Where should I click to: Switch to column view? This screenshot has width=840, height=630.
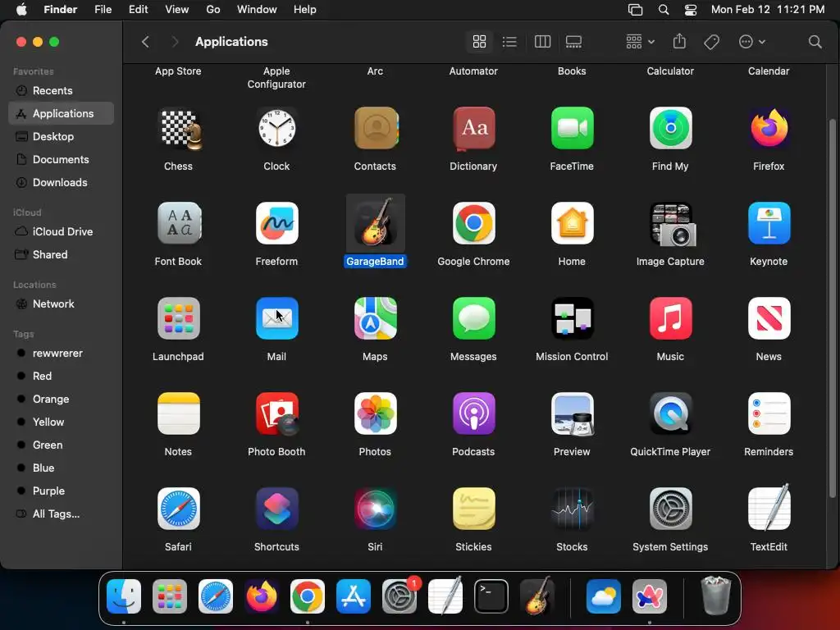click(x=542, y=41)
